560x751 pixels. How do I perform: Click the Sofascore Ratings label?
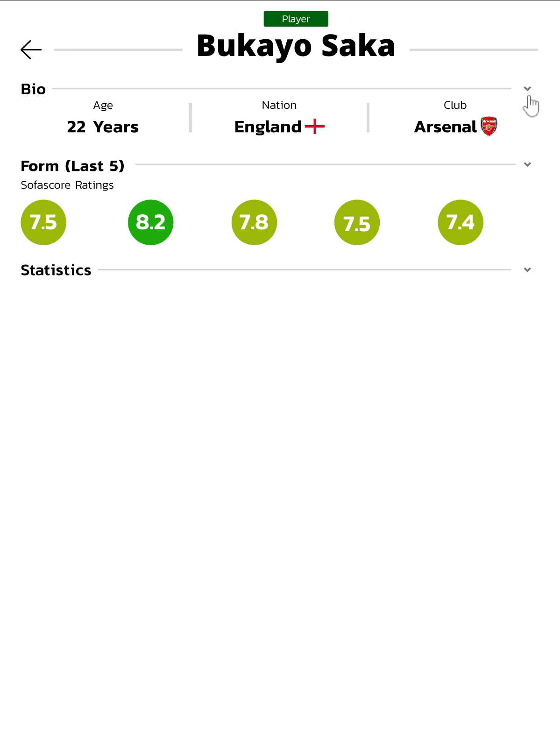pyautogui.click(x=67, y=185)
